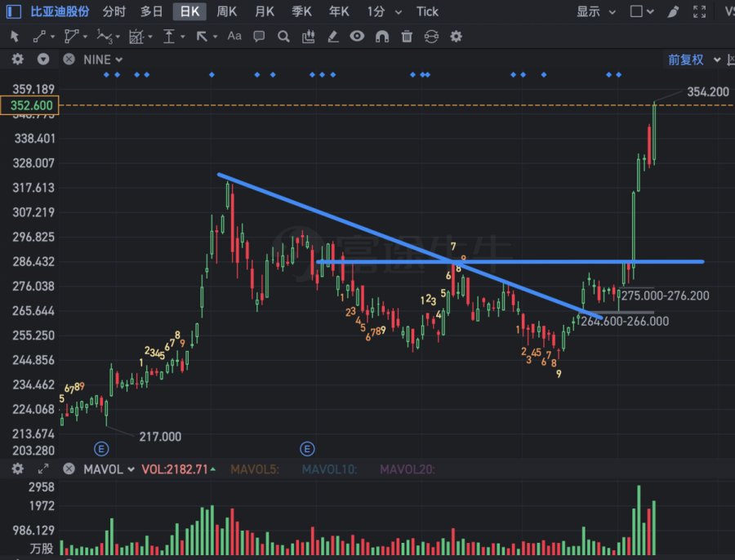Viewport: 735px width, 560px height.
Task: Delete drawings with the trash icon
Action: point(407,36)
